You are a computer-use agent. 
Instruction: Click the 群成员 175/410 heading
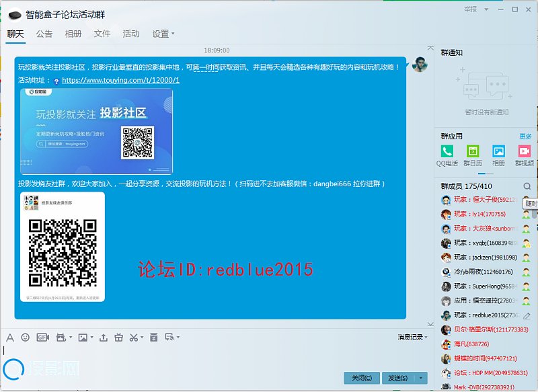(466, 186)
